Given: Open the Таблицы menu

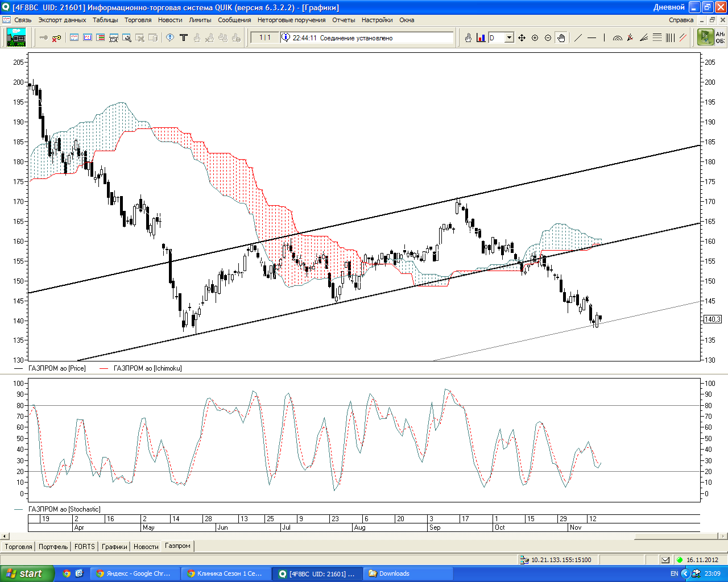Looking at the screenshot, I should coord(105,20).
